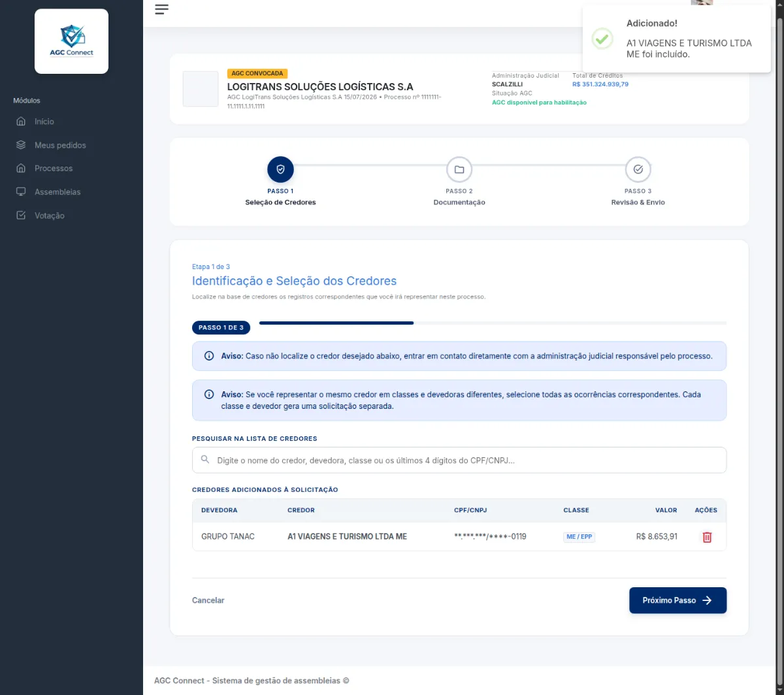Click the Etapa 1 de 3 label

pos(211,267)
